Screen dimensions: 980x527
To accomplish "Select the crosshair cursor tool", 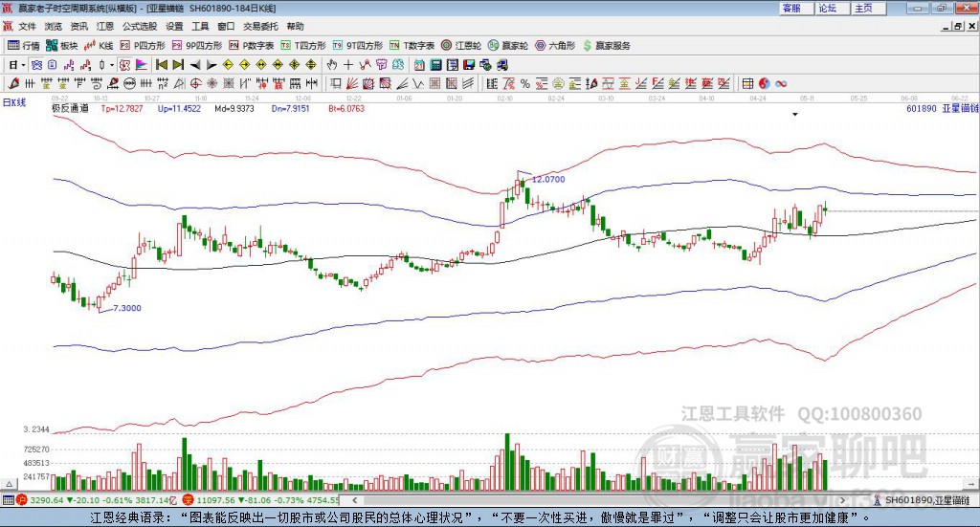I will 348,65.
